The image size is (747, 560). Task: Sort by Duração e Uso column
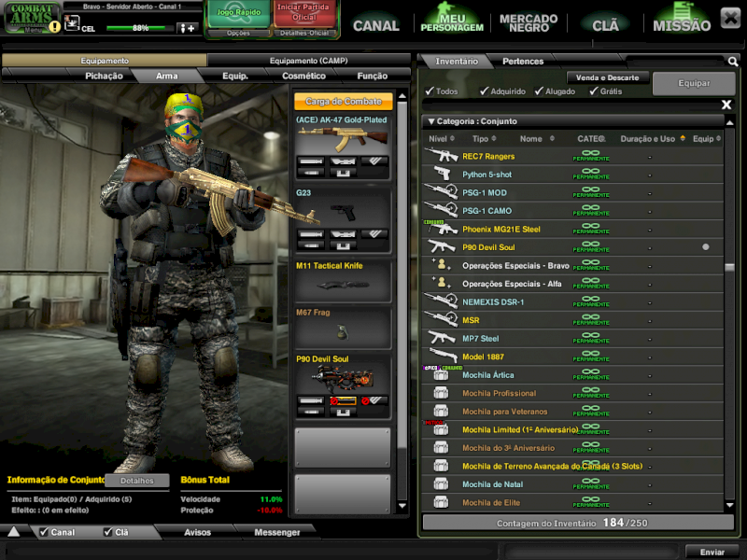tap(652, 138)
